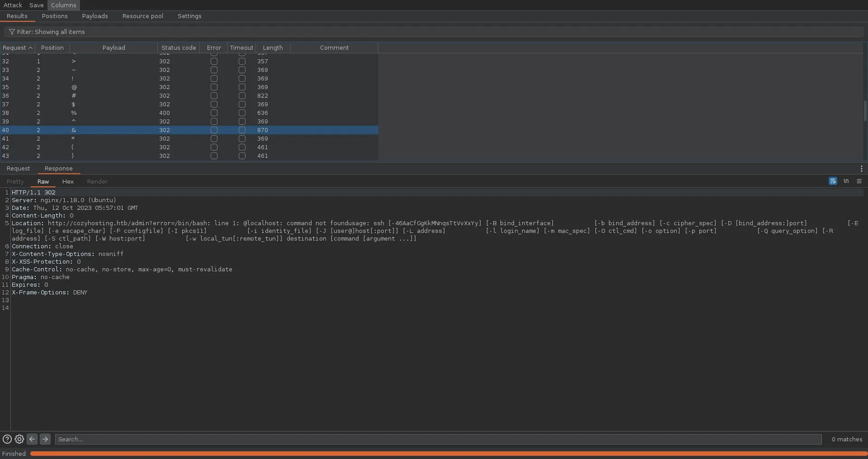Open message editor three-dot options menu
This screenshot has width=868, height=459.
pos(862,169)
